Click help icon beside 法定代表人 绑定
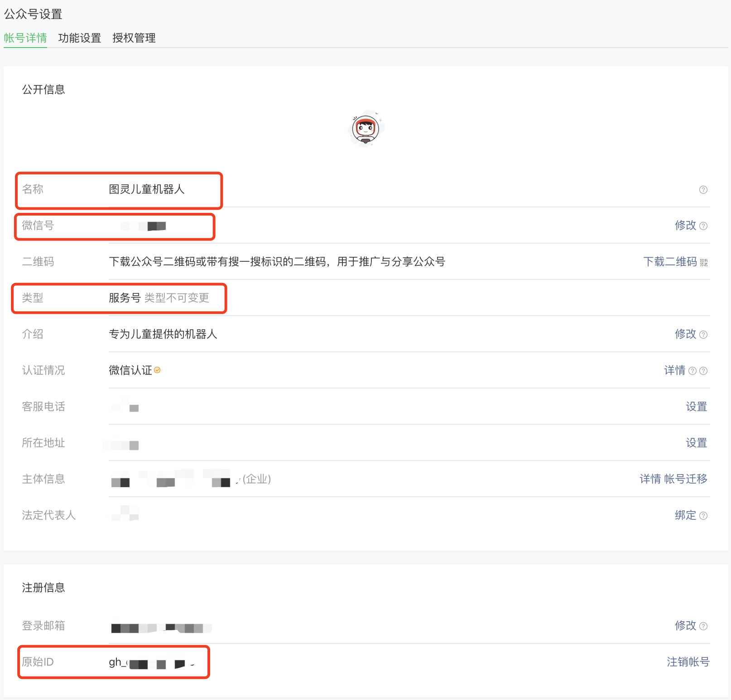The width and height of the screenshot is (731, 700). (x=703, y=516)
